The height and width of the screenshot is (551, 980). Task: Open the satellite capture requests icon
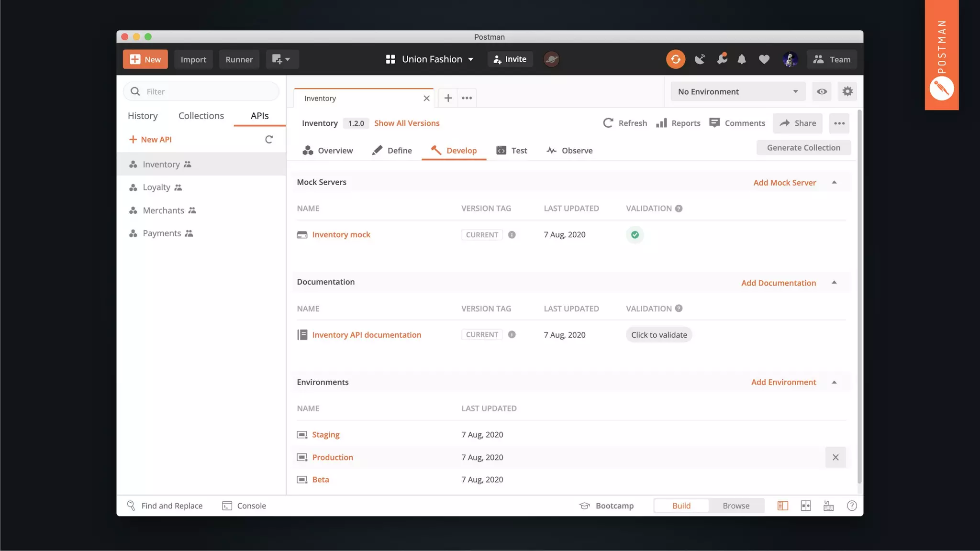point(700,59)
